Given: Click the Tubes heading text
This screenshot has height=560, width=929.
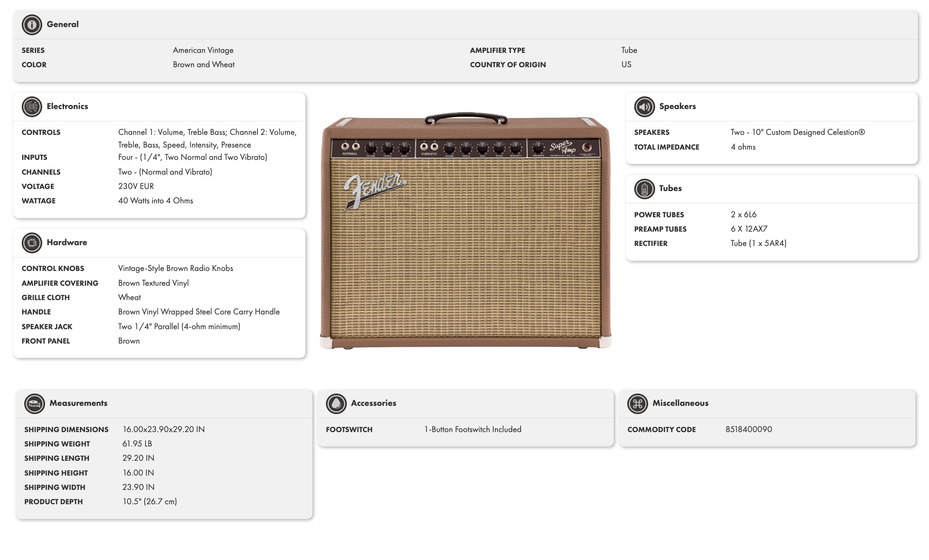Looking at the screenshot, I should 670,188.
